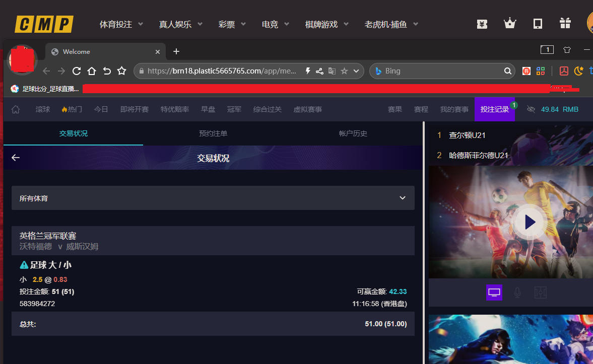The width and height of the screenshot is (593, 364).
Task: Click the back arrow on 交易状况 panel
Action: (15, 157)
